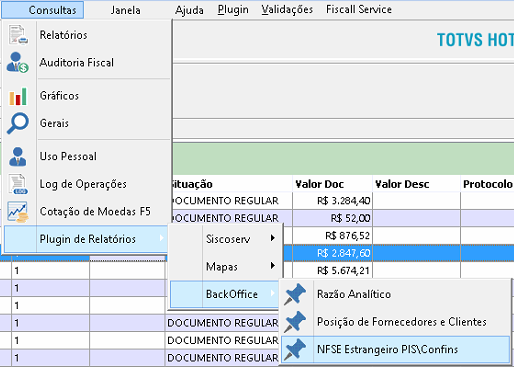Expand the Siscoserv submenu
Screen dimensions: 514x367
pos(226,239)
